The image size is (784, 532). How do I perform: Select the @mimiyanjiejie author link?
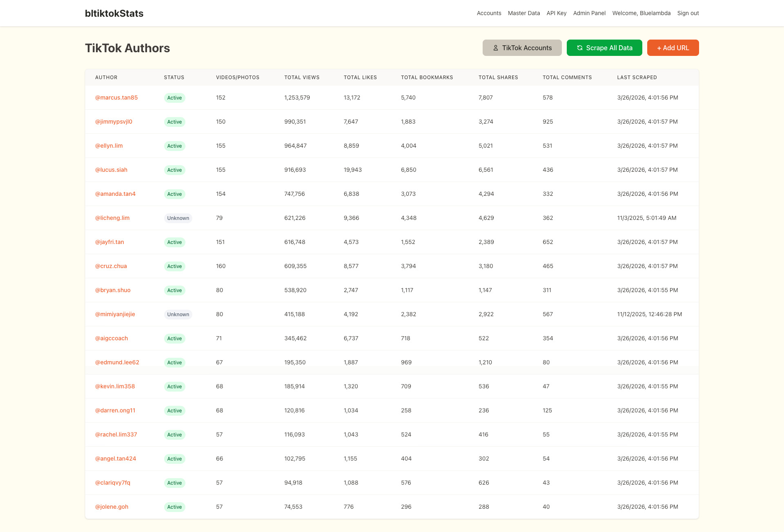[115, 314]
